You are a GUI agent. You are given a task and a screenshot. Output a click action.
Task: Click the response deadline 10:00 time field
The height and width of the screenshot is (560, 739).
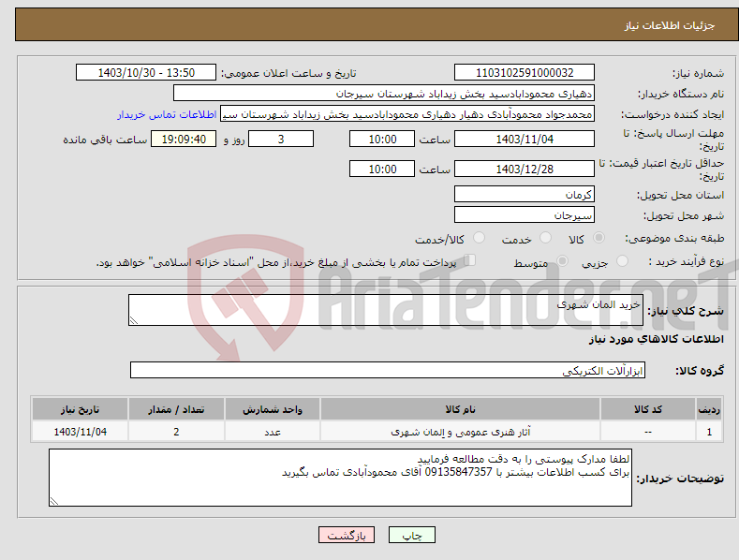click(382, 139)
